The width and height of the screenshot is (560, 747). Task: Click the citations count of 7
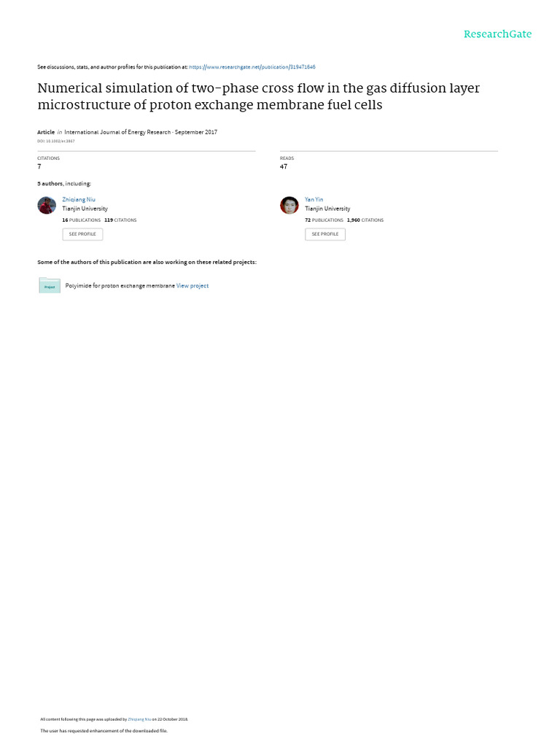pyautogui.click(x=39, y=166)
